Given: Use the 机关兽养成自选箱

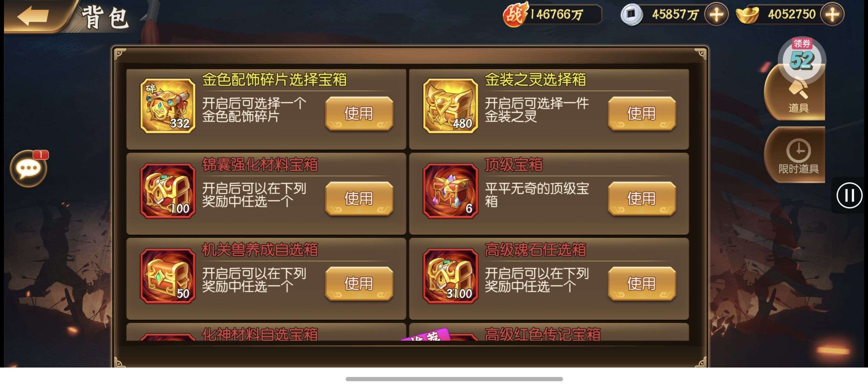Looking at the screenshot, I should click(x=359, y=283).
